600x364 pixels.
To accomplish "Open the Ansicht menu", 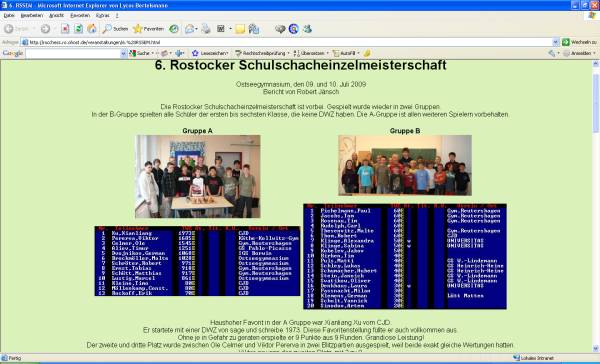I will [x=57, y=15].
